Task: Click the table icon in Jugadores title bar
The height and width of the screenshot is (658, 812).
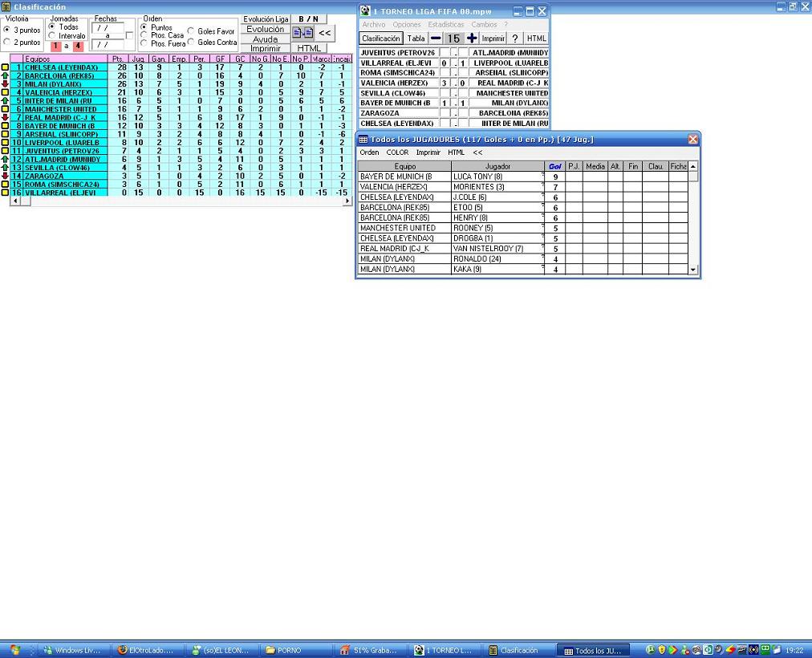Action: 363,140
